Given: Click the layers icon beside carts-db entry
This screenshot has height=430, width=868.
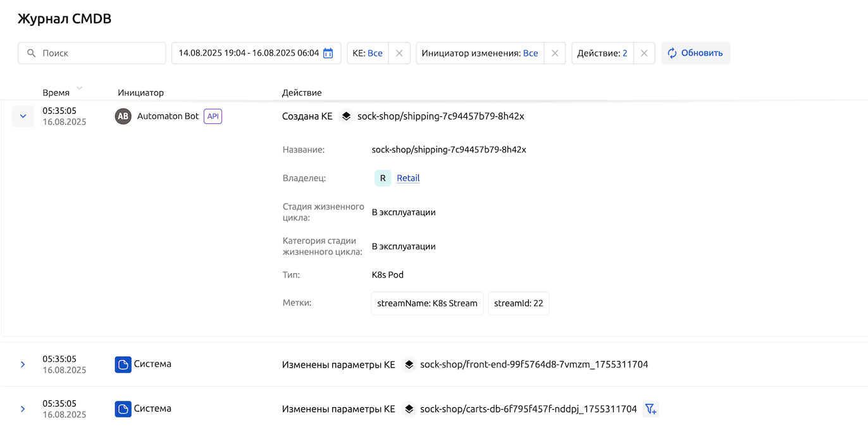Looking at the screenshot, I should coord(409,409).
